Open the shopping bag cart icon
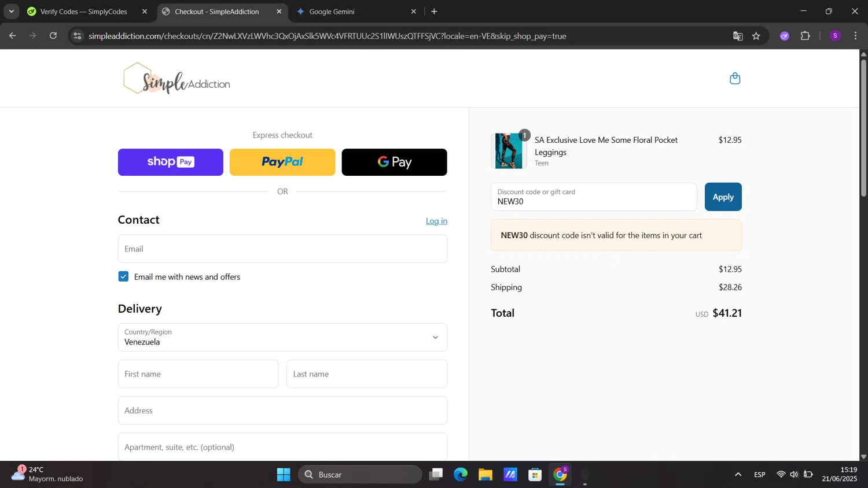Image resolution: width=868 pixels, height=488 pixels. coord(735,79)
